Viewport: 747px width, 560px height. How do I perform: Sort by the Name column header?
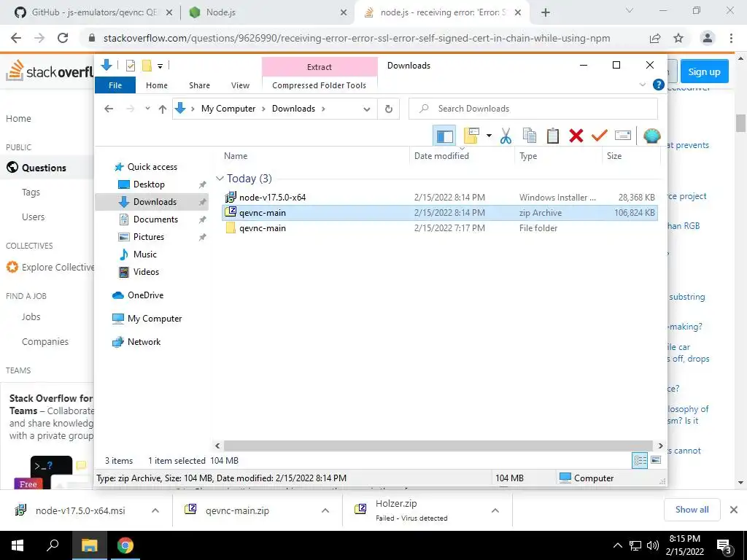click(x=314, y=156)
